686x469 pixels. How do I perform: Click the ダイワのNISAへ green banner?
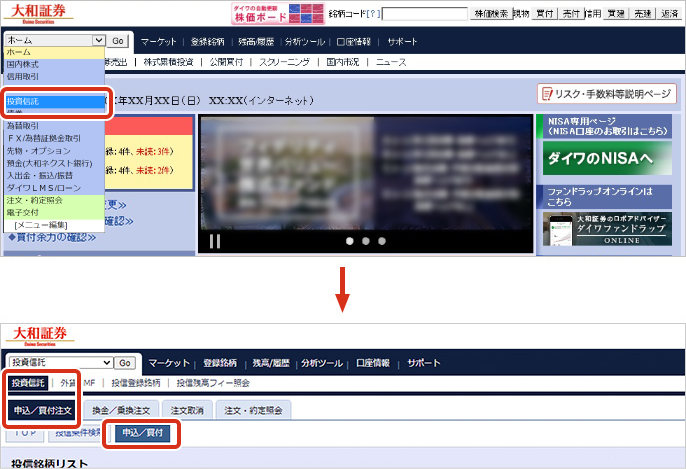coord(607,158)
